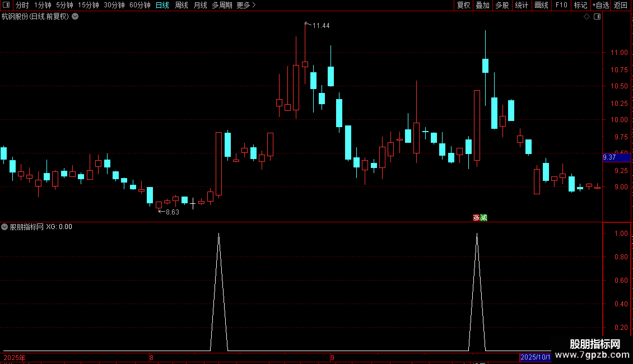Click the XG: 0.00 indicator value
The width and height of the screenshot is (633, 364).
pos(59,227)
